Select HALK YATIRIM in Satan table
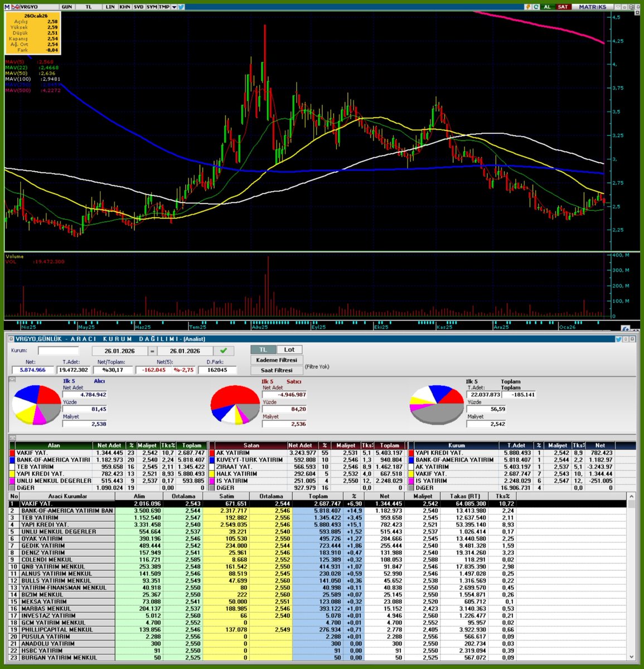 (x=307, y=474)
